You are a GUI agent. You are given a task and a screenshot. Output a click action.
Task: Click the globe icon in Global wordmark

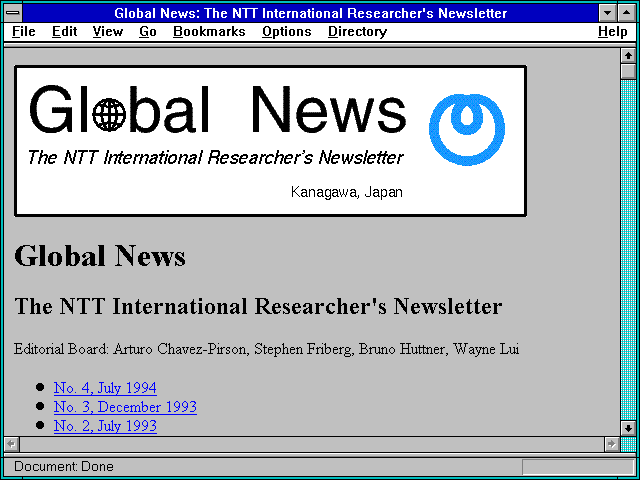[109, 115]
